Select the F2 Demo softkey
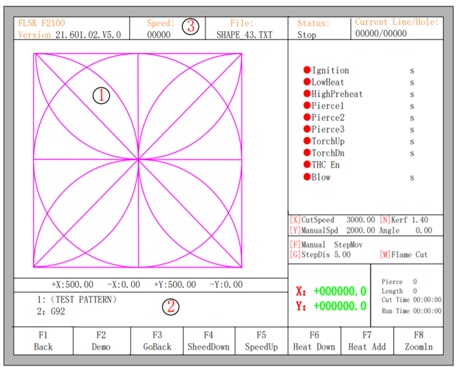 pos(101,341)
